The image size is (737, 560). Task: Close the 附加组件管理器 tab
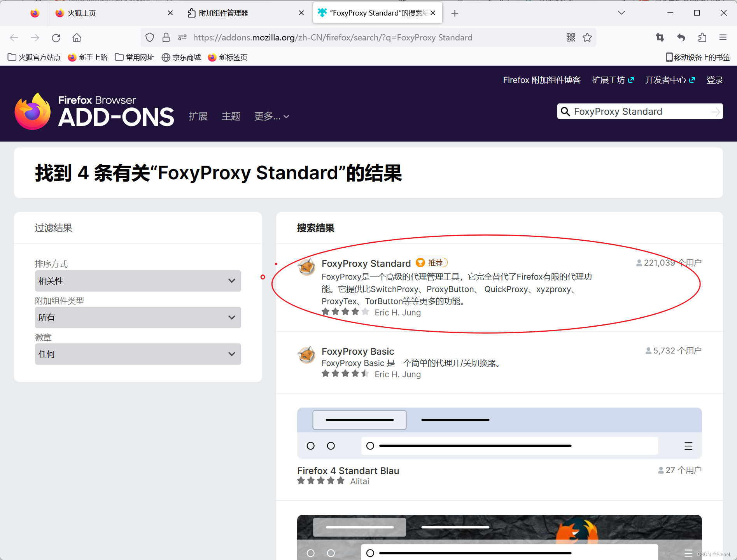point(301,13)
